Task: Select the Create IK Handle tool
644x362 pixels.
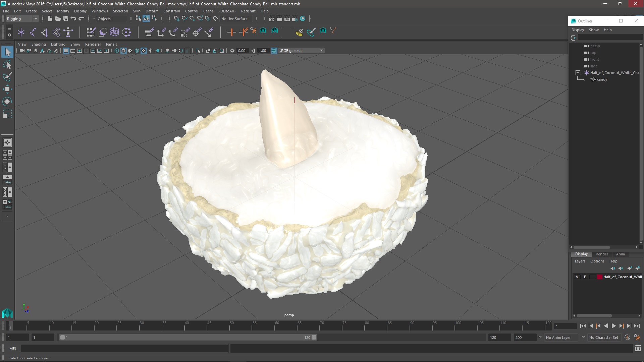Action: (x=45, y=32)
